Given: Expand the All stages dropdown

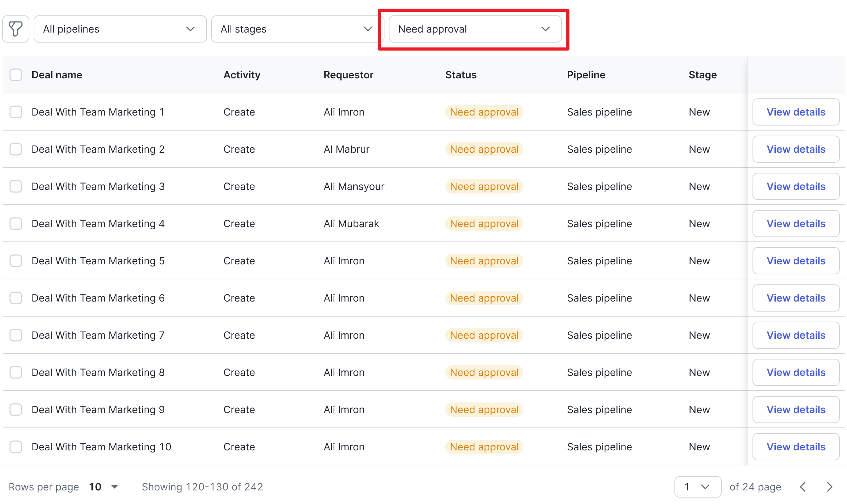Looking at the screenshot, I should [297, 29].
